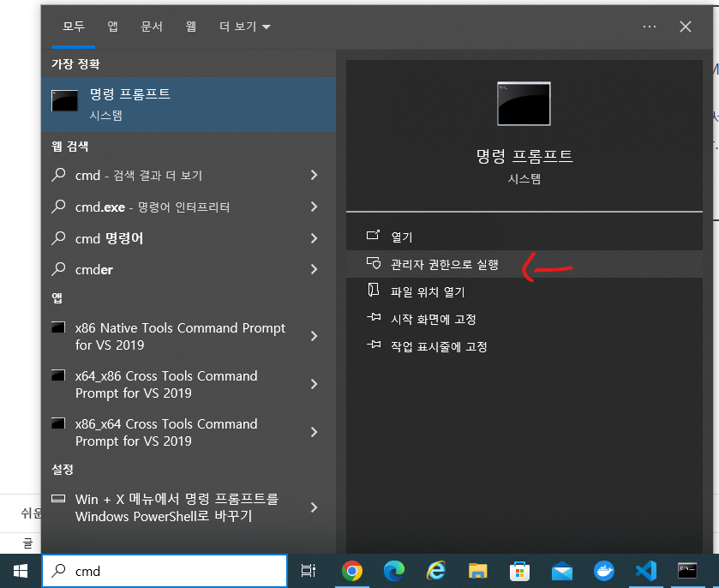Screen dimensions: 719x588
Task: Open Mail app from taskbar
Action: [x=561, y=572]
